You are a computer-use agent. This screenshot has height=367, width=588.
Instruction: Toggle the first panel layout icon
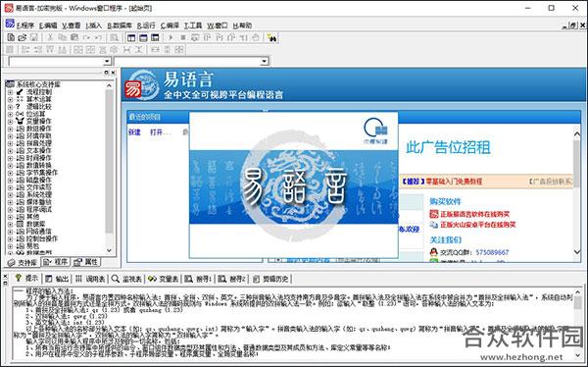coord(131,37)
